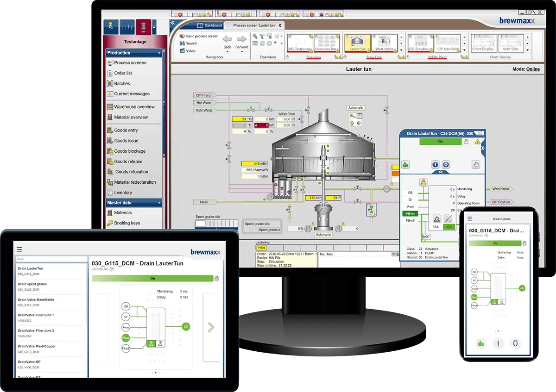Image resolution: width=556 pixels, height=392 pixels.
Task: Toggle the A-on signal box in popup
Action: click(411, 206)
